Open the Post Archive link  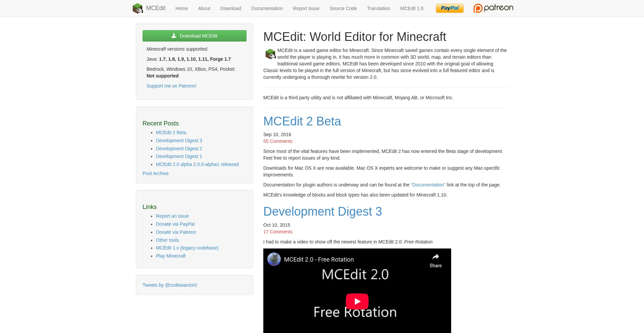pyautogui.click(x=155, y=173)
